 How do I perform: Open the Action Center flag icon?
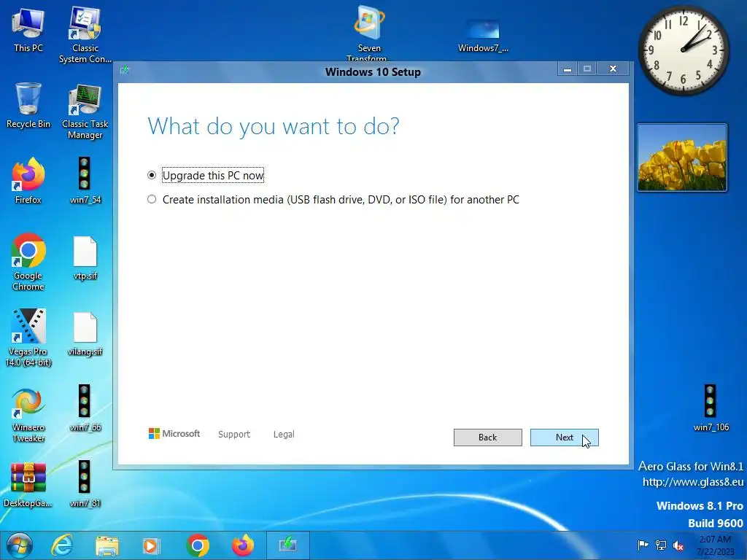point(643,545)
